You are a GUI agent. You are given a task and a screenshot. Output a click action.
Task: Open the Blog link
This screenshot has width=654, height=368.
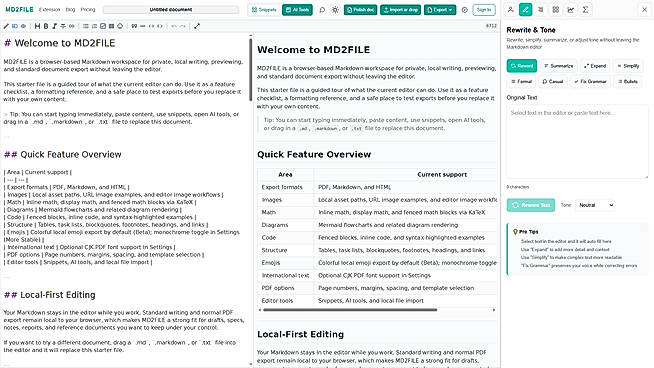pyautogui.click(x=70, y=10)
